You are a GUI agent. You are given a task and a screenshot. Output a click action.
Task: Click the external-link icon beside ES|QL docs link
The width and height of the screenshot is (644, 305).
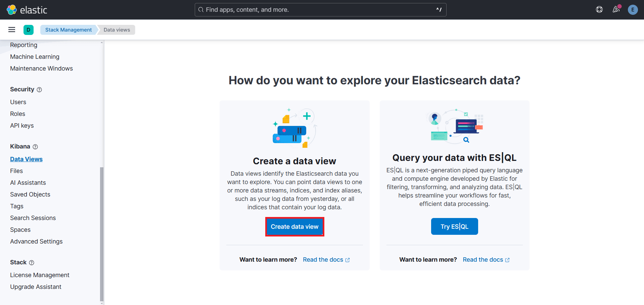pos(507,259)
